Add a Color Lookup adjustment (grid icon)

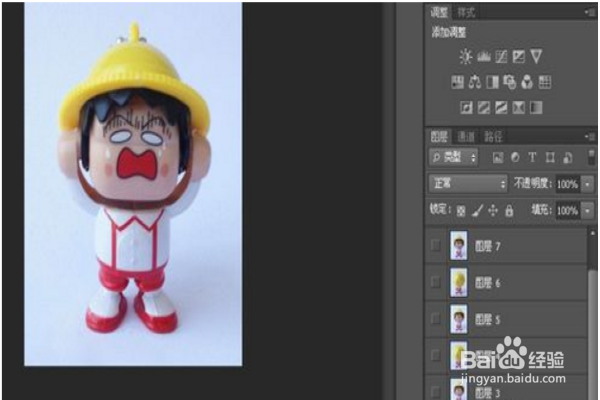click(x=545, y=82)
